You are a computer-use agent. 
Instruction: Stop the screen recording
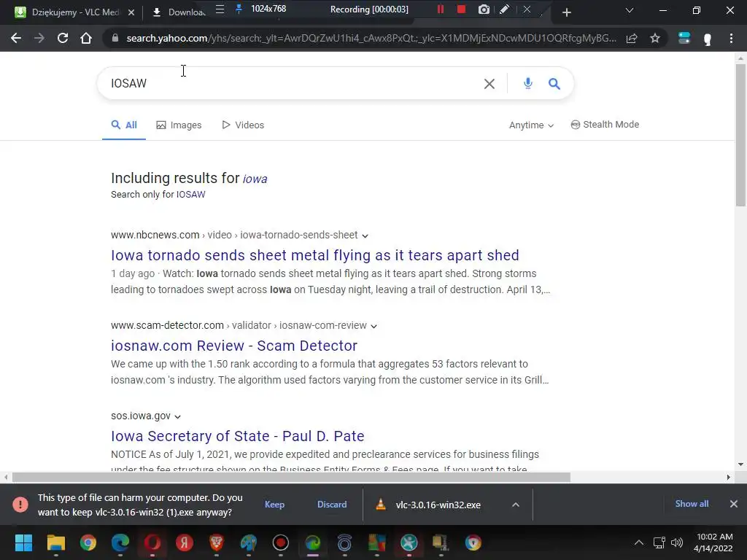pos(461,9)
